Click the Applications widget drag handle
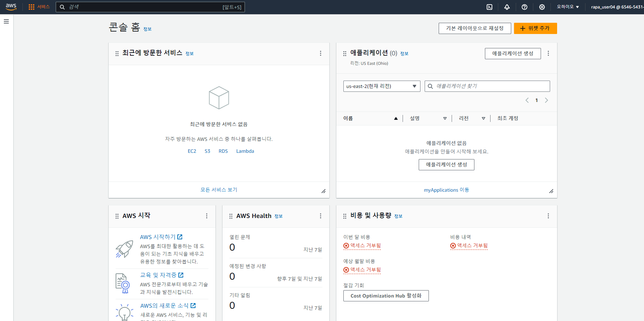This screenshot has width=644, height=321. tap(345, 54)
